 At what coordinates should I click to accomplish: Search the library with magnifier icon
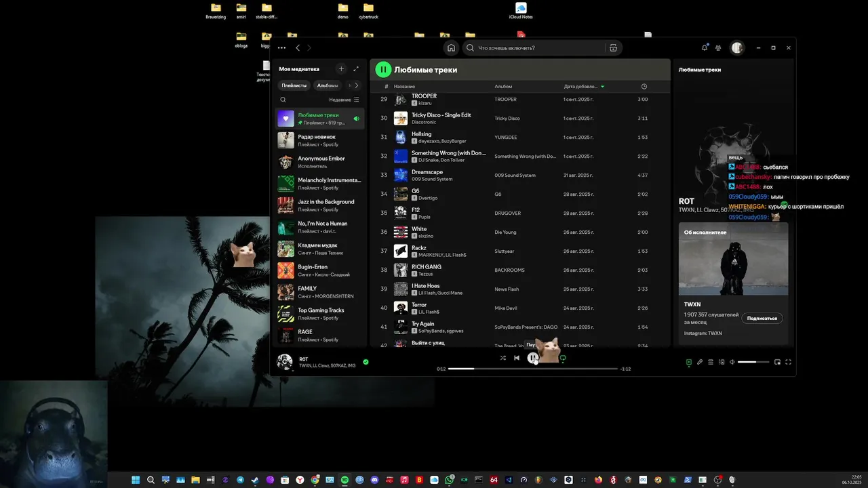(x=283, y=100)
